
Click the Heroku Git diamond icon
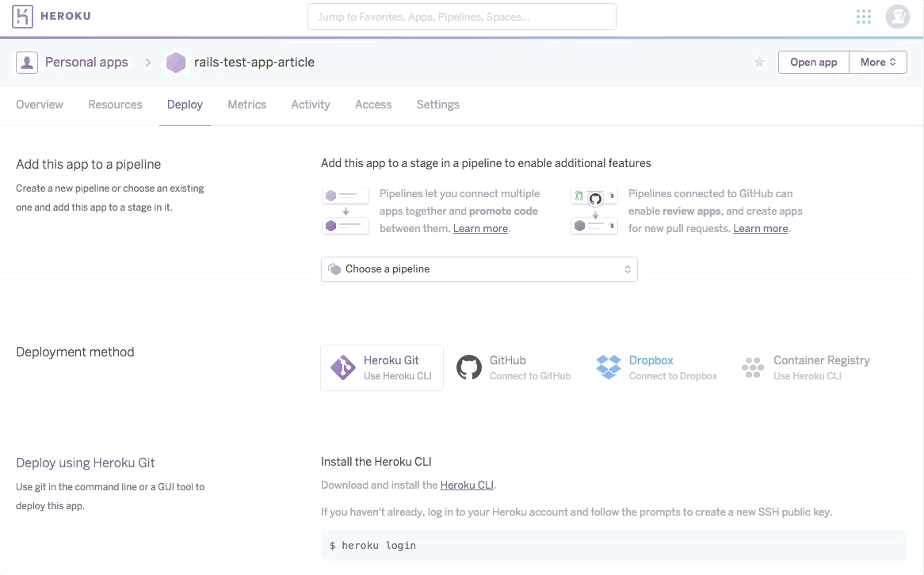click(342, 367)
